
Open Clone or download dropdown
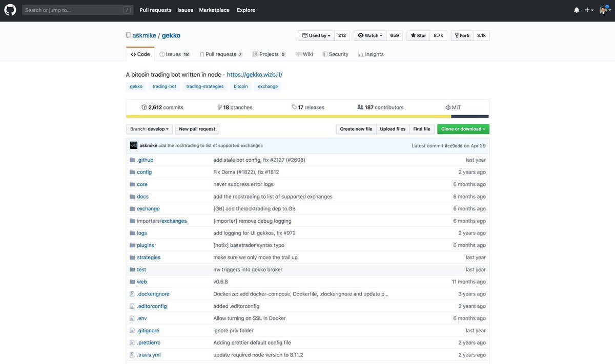click(463, 129)
